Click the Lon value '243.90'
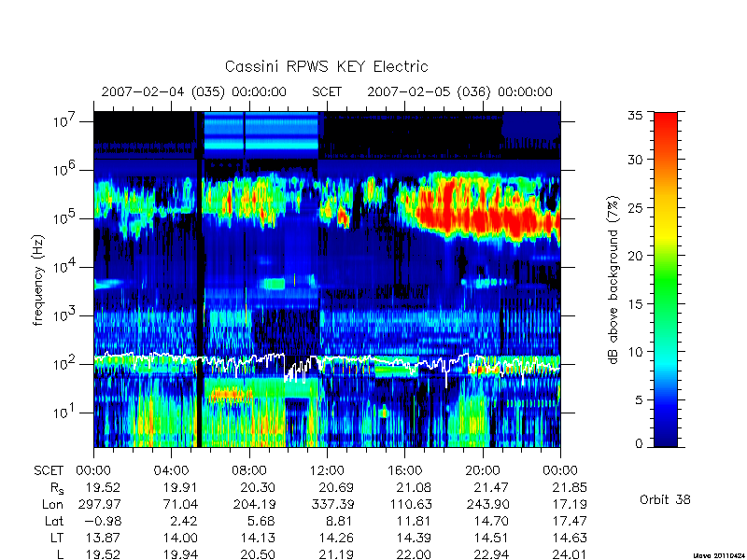747x560 pixels. [x=487, y=504]
